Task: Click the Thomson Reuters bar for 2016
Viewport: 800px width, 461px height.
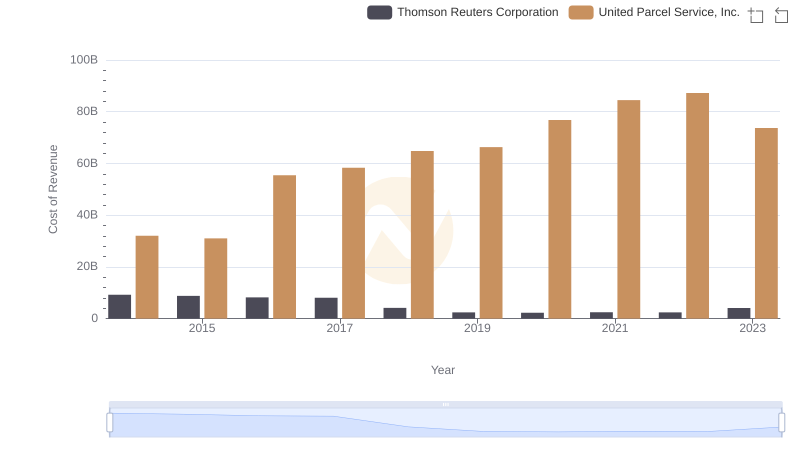Action: click(x=257, y=308)
